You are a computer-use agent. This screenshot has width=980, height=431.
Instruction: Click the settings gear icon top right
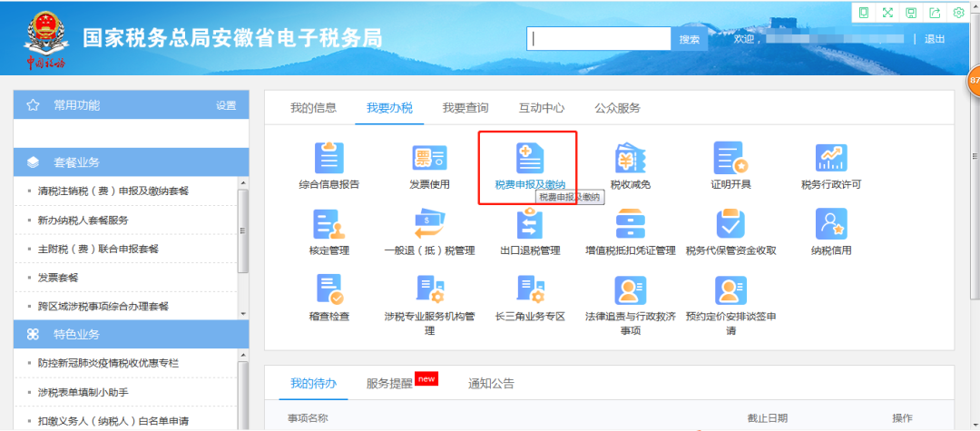point(958,13)
